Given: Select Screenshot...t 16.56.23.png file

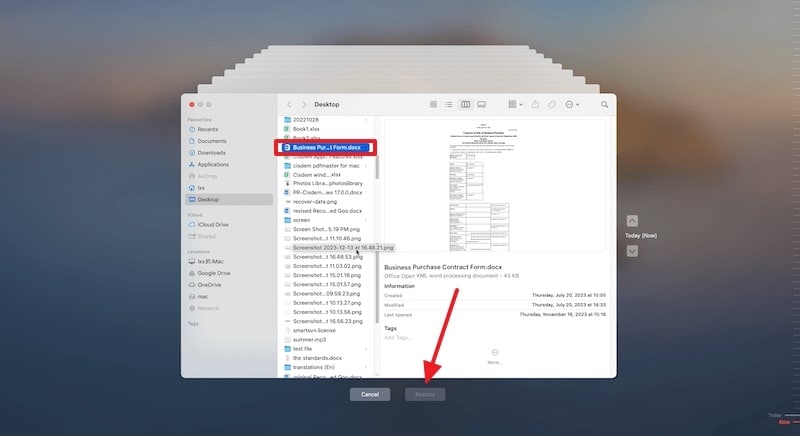Looking at the screenshot, I should (326, 322).
